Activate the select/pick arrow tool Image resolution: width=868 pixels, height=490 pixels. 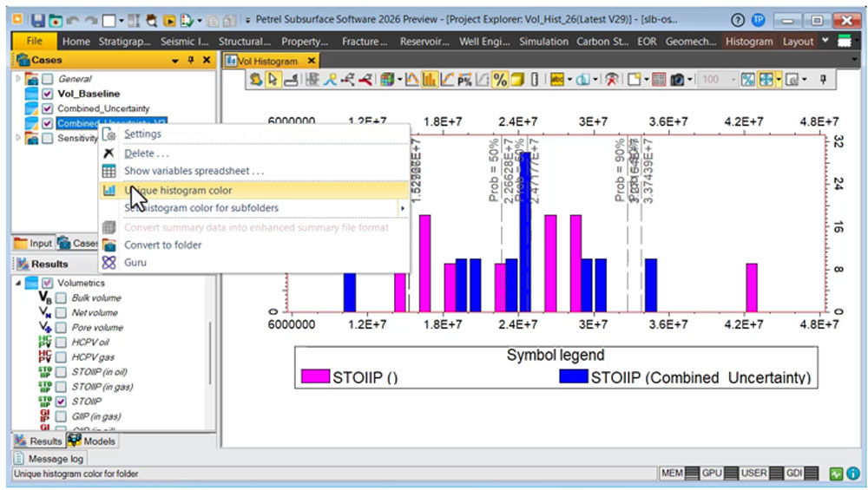(x=272, y=80)
